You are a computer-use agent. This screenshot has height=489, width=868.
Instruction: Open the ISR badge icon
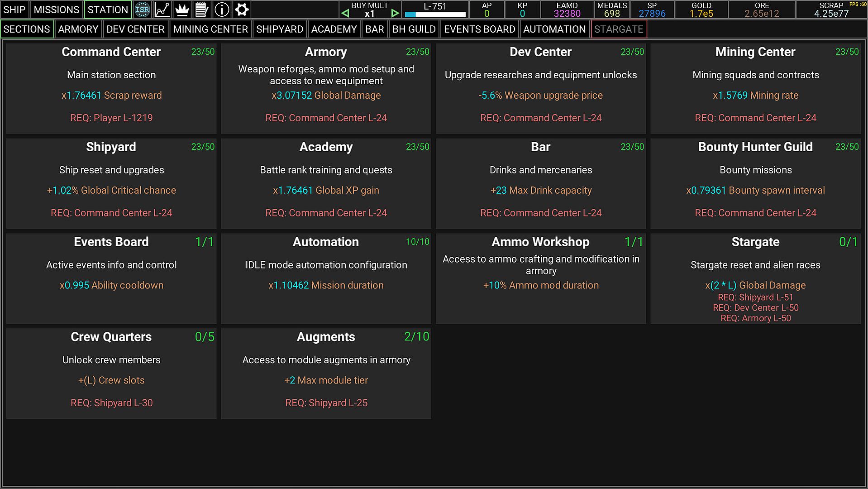[142, 10]
